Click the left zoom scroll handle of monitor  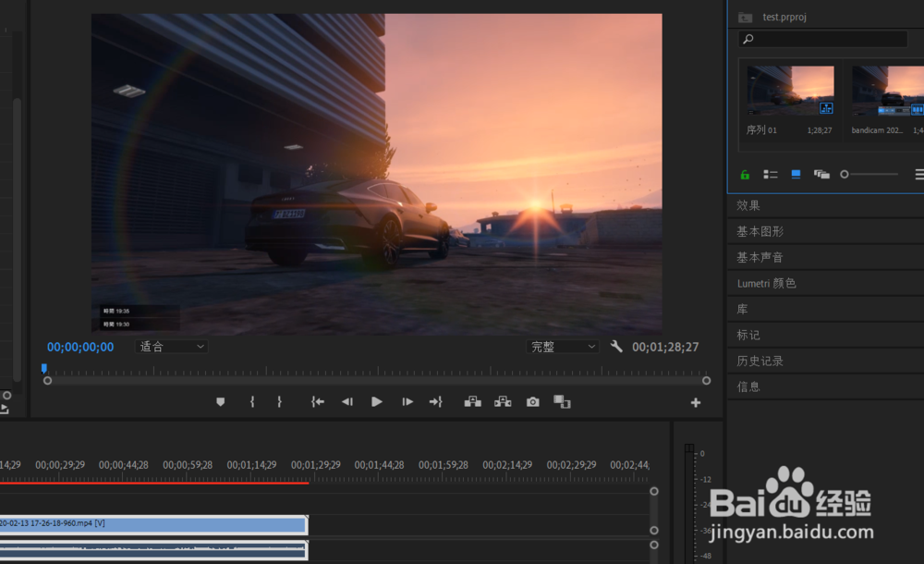(48, 381)
